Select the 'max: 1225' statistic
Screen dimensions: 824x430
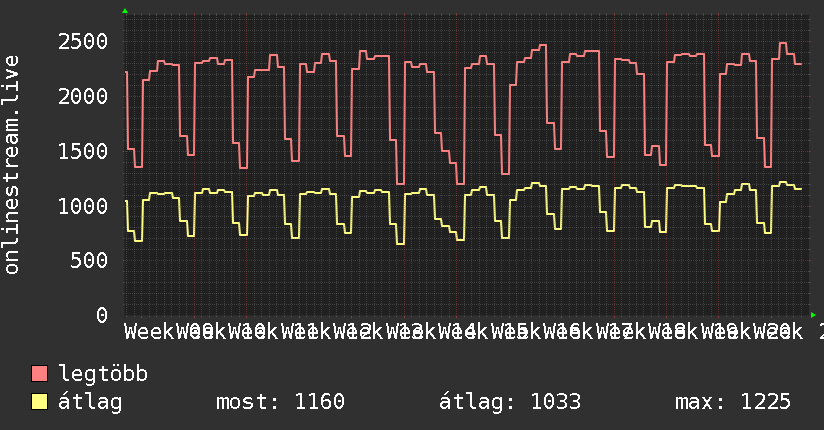[x=733, y=402]
